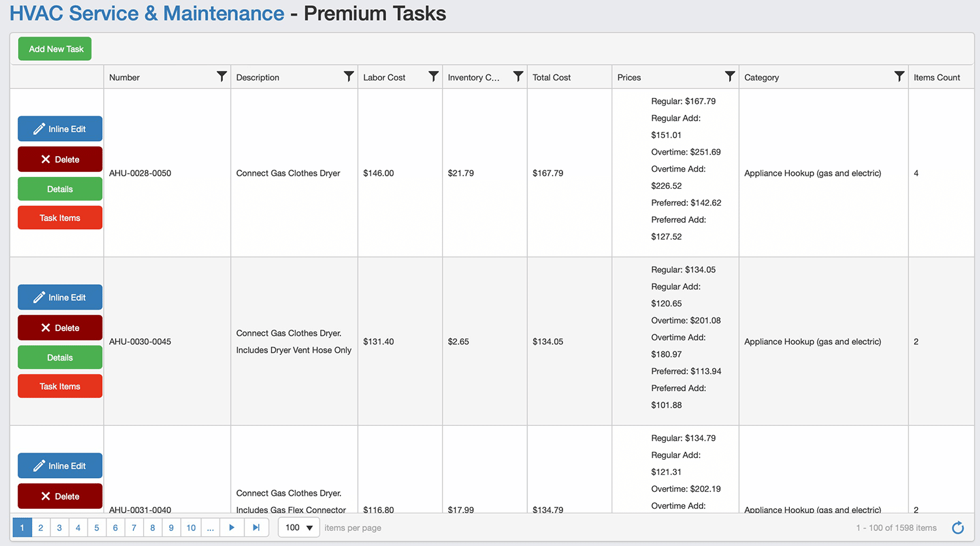Open filter for Description column

349,76
